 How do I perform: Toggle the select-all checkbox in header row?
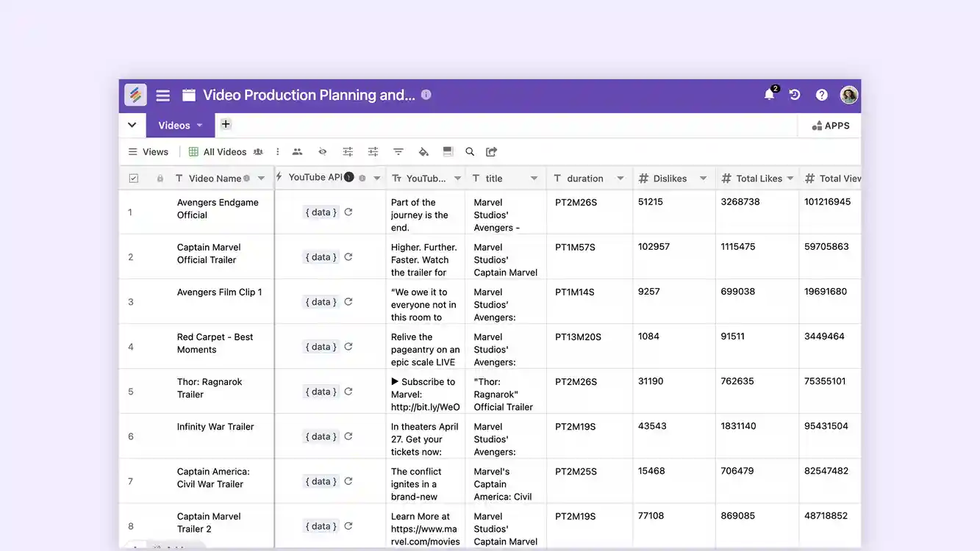133,178
